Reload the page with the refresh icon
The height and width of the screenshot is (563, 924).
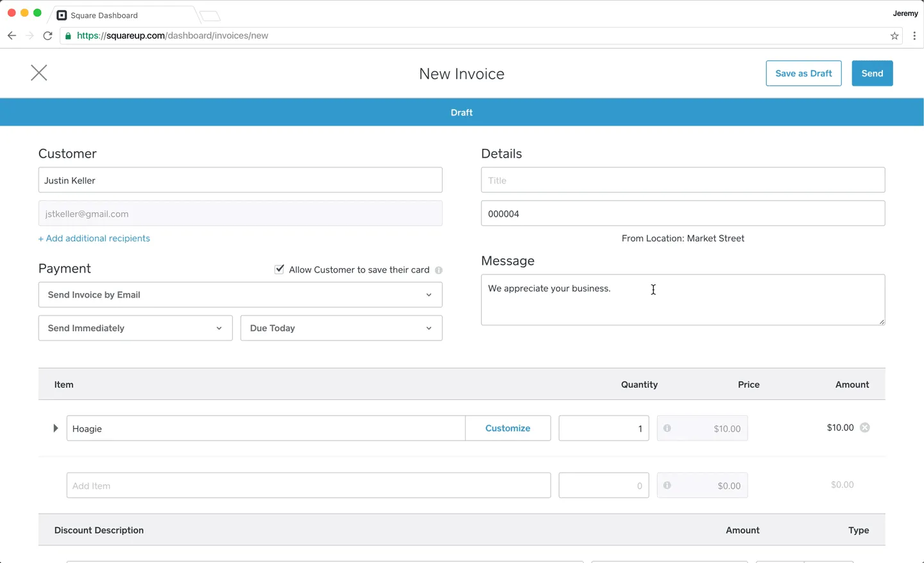point(47,36)
